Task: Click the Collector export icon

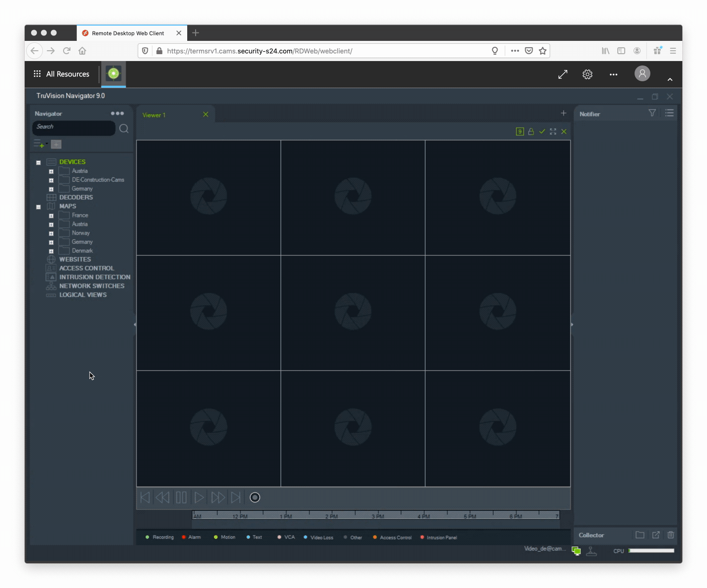Action: [x=656, y=535]
